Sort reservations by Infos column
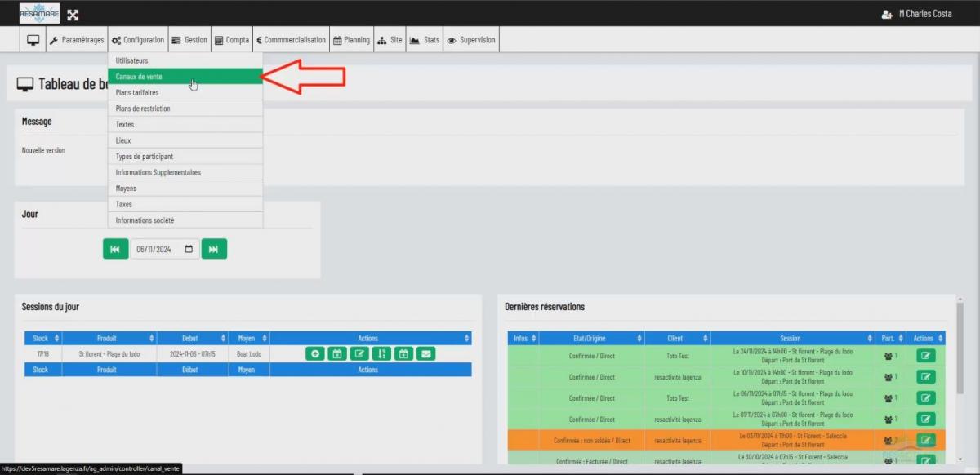Viewport: 980px width, 475px height. point(523,338)
